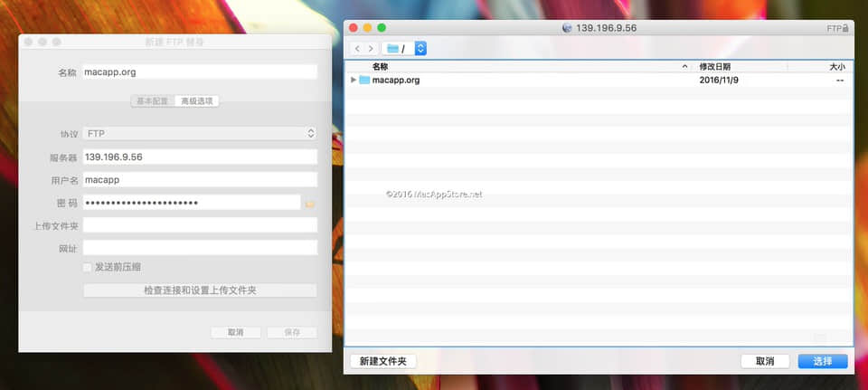The image size is (868, 390).
Task: Click the back navigation arrow
Action: tap(358, 48)
